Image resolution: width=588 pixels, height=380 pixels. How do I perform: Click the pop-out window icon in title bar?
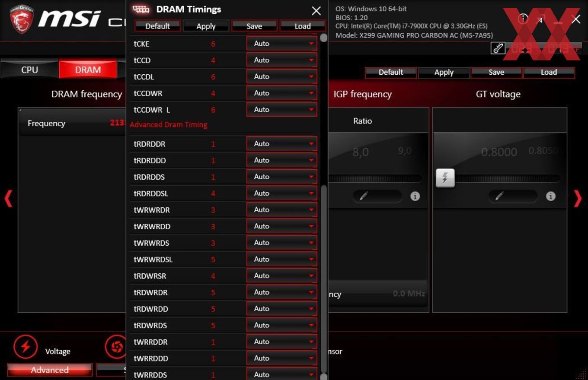[x=540, y=19]
